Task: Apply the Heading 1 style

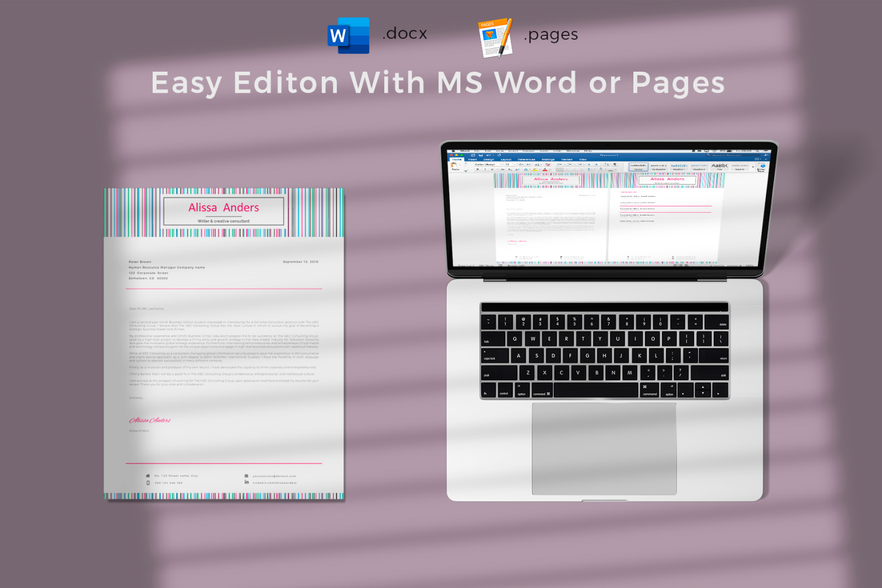Action: coord(679,166)
